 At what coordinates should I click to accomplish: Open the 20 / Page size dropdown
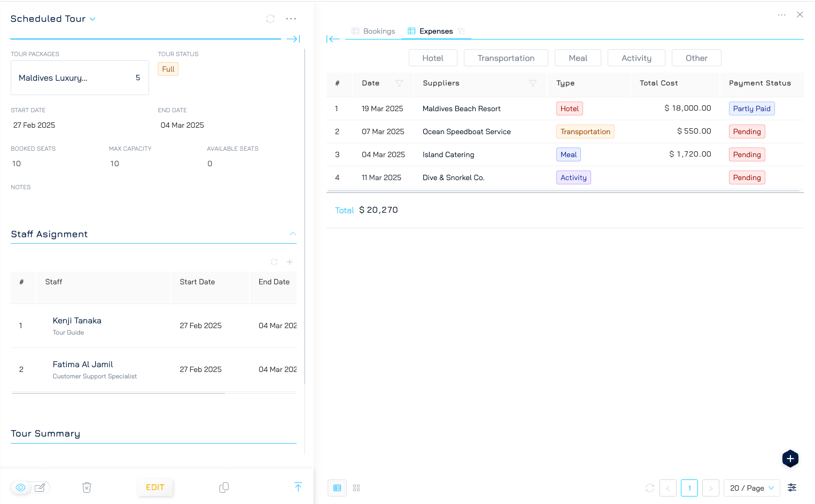coord(751,488)
